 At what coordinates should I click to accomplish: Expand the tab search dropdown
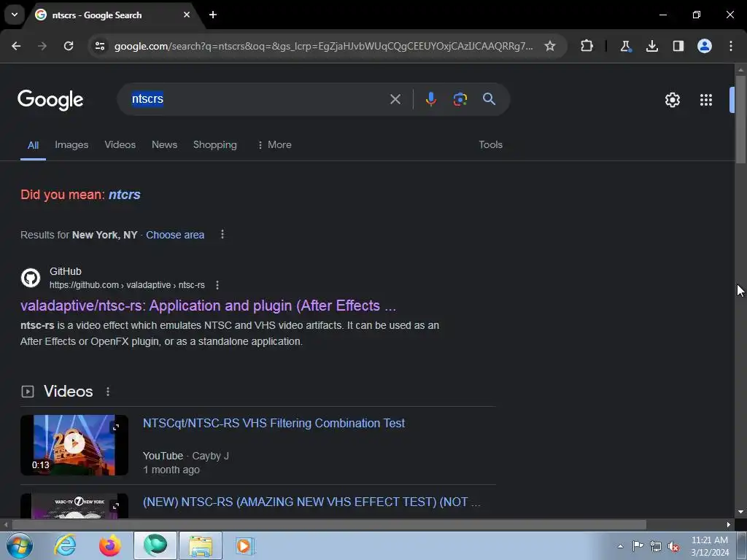(15, 15)
